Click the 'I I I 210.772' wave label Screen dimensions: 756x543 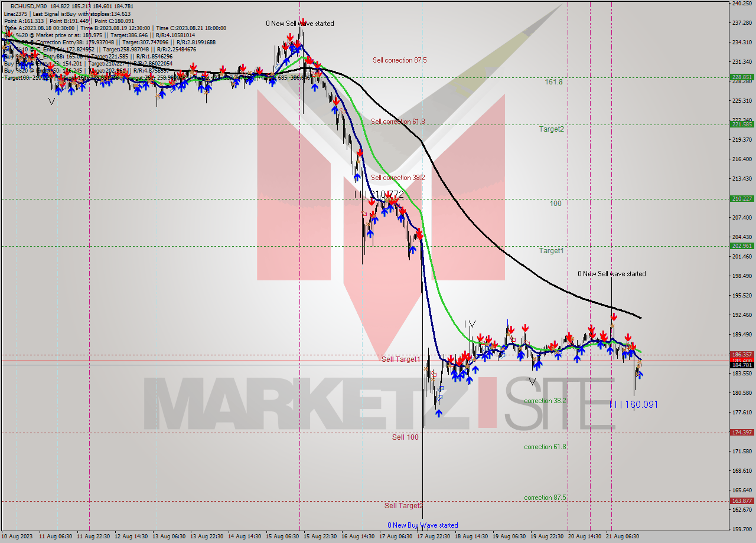(379, 194)
